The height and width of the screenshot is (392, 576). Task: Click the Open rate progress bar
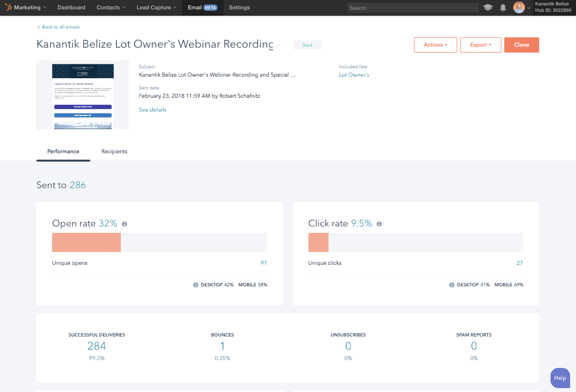tap(160, 243)
